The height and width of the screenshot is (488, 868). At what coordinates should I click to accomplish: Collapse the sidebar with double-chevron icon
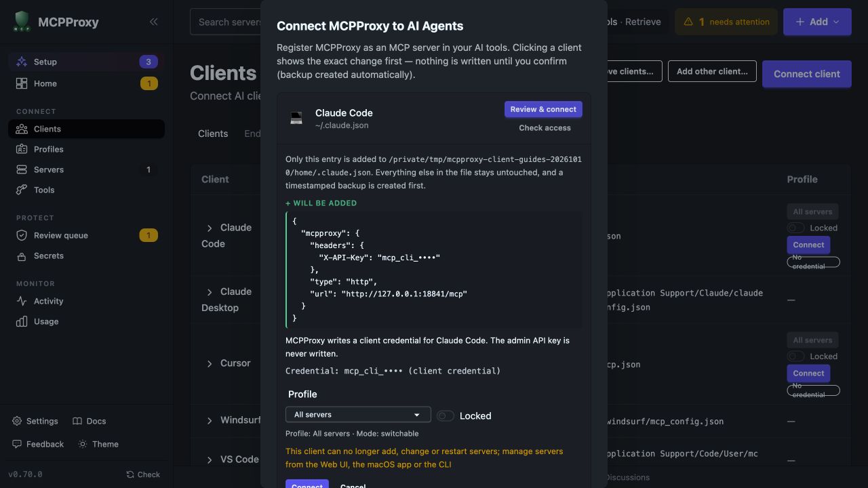pyautogui.click(x=154, y=22)
